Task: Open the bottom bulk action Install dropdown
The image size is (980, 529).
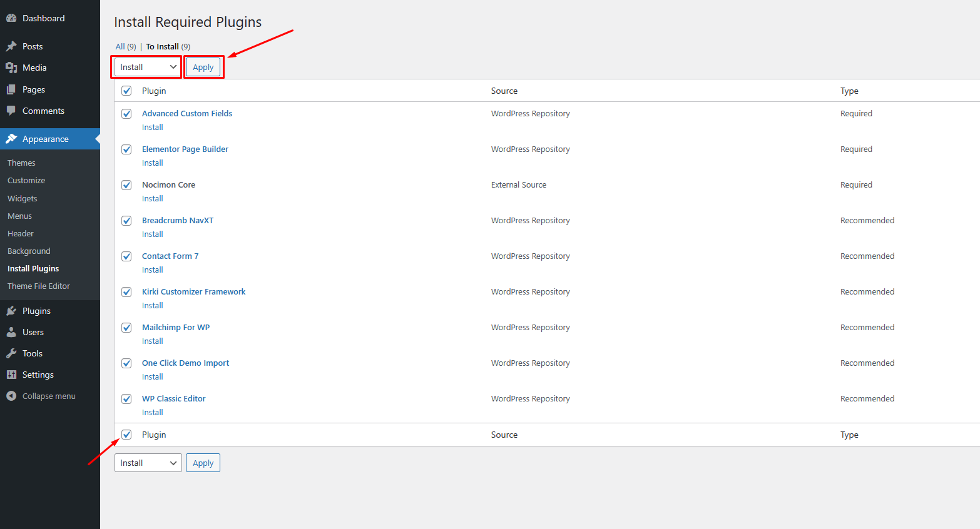Action: [x=148, y=463]
